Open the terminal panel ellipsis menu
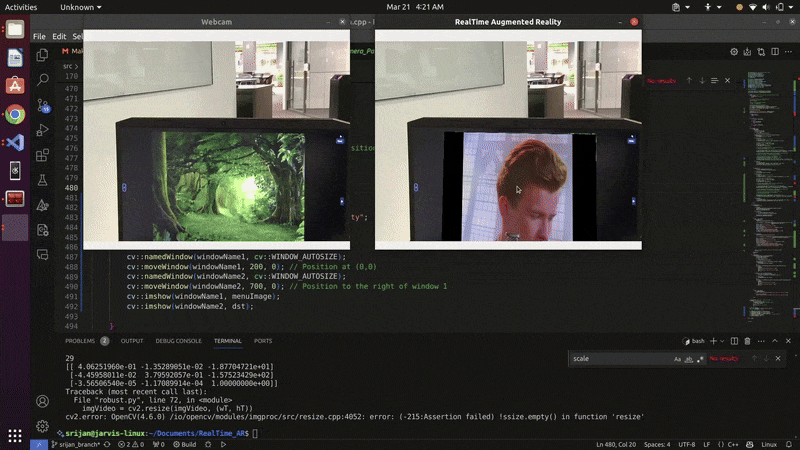 pos(761,341)
